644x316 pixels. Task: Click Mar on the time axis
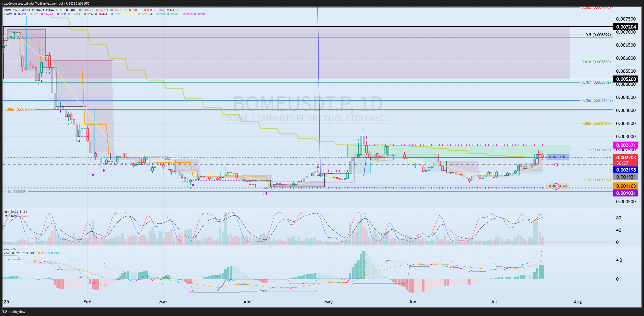click(163, 302)
